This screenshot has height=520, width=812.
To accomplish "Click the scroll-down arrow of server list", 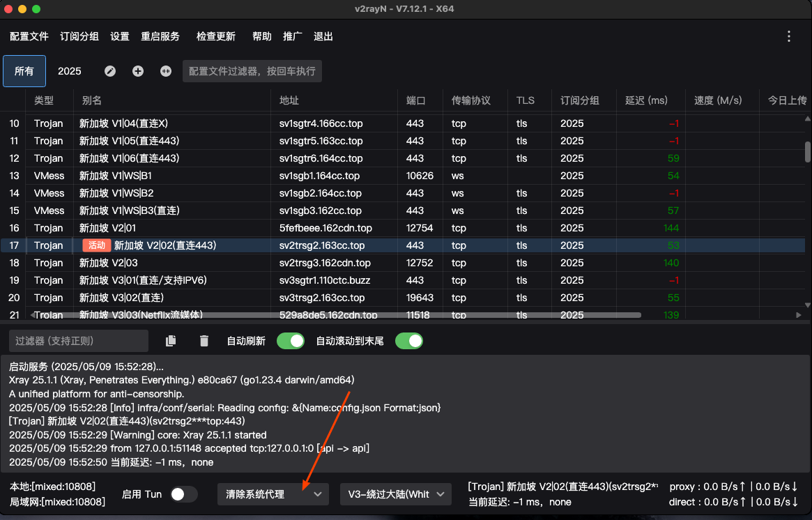I will pos(807,305).
